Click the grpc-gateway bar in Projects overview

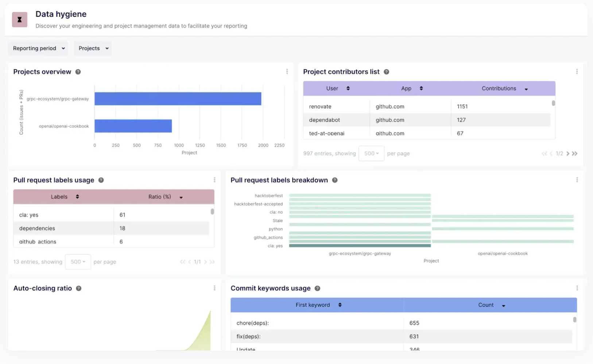178,99
